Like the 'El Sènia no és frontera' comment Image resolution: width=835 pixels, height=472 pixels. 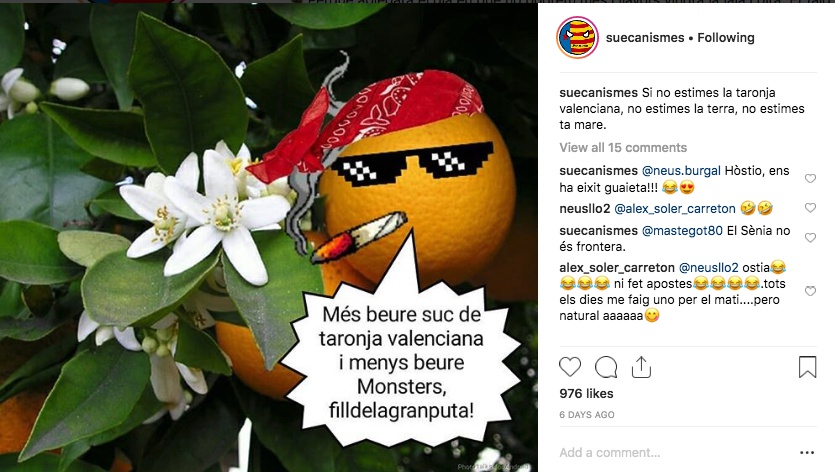810,238
